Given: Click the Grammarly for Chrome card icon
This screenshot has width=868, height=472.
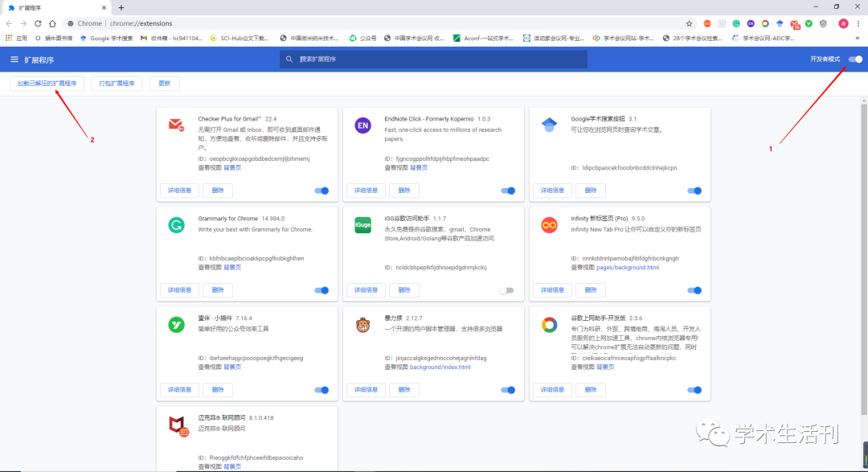Looking at the screenshot, I should coord(176,225).
